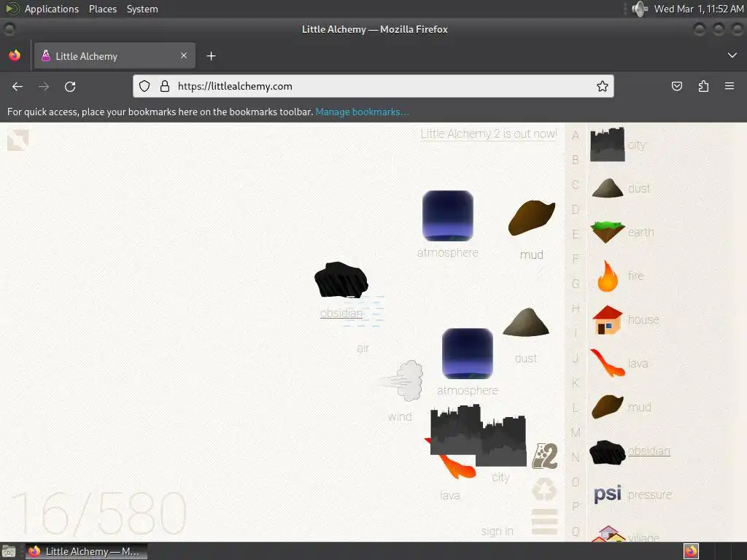Open Firefox Pocket save icon
The height and width of the screenshot is (560, 747).
click(676, 86)
